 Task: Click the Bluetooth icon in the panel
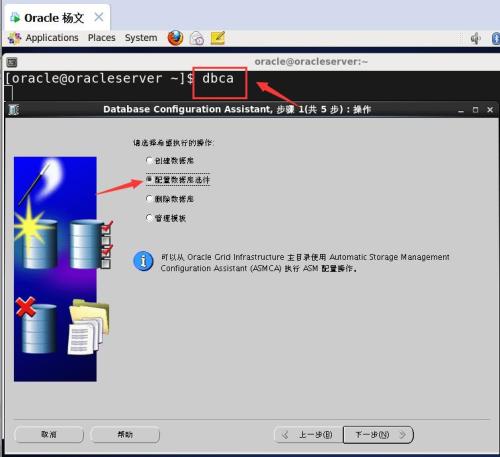[x=496, y=38]
